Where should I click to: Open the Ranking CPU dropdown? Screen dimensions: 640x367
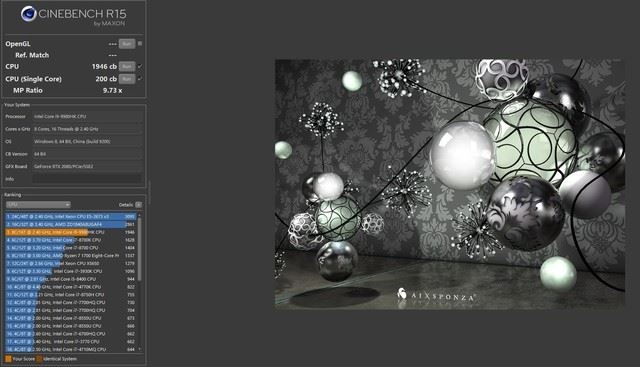coord(38,205)
